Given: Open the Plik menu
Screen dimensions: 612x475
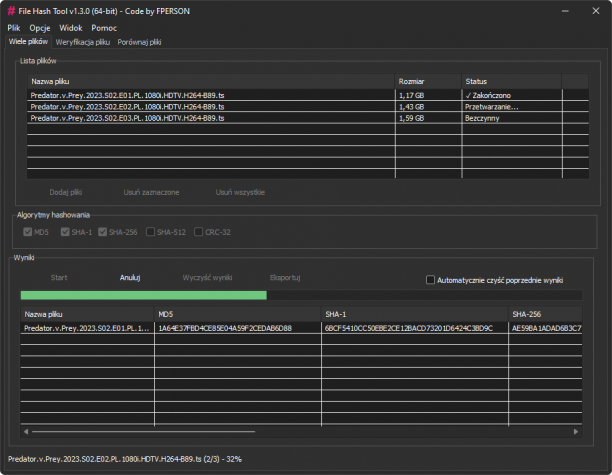Looking at the screenshot, I should [14, 28].
